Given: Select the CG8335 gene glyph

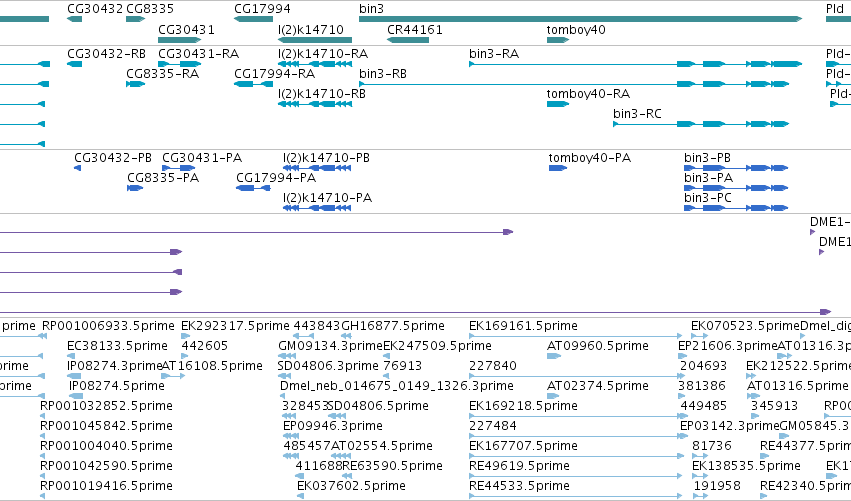Looking at the screenshot, I should pos(136,19).
